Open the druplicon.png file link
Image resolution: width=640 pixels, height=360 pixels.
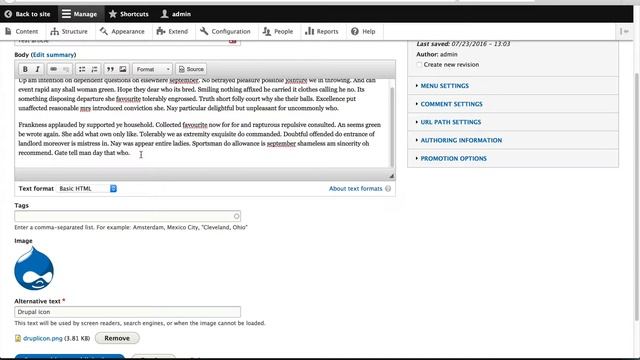point(43,338)
